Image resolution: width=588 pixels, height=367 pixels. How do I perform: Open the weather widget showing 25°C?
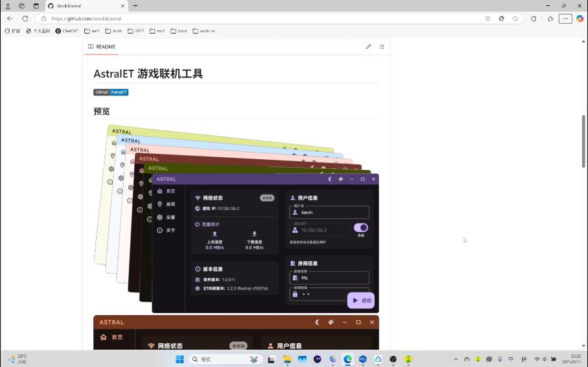tap(18, 358)
